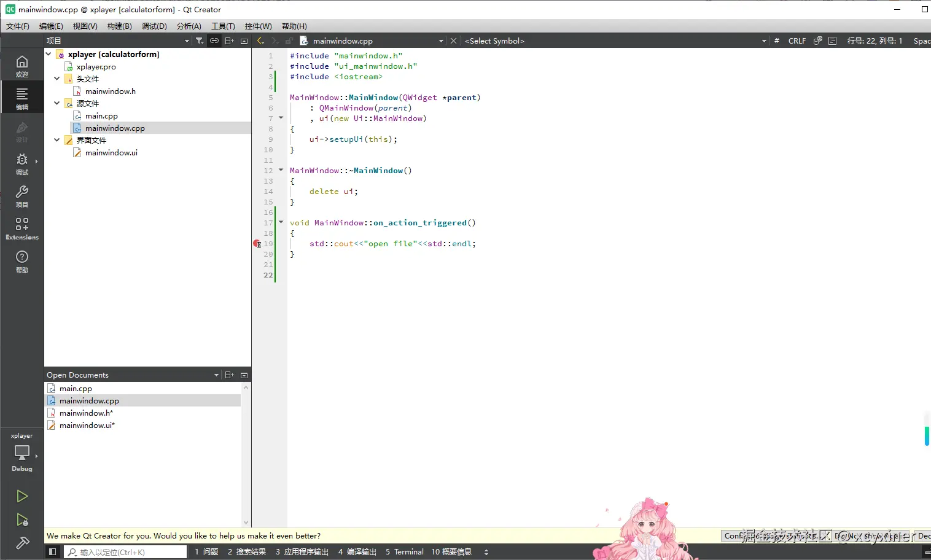Image resolution: width=931 pixels, height=560 pixels.
Task: Open the editor file selector dropdown
Action: tap(440, 41)
